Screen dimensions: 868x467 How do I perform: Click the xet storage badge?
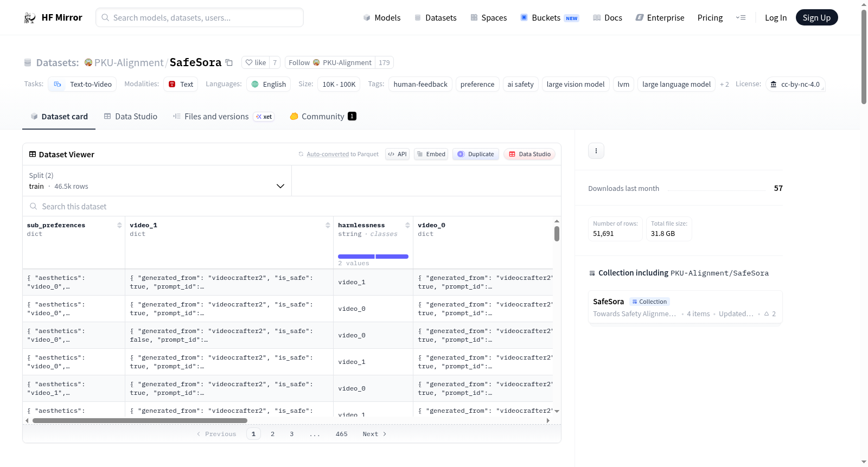coord(264,117)
